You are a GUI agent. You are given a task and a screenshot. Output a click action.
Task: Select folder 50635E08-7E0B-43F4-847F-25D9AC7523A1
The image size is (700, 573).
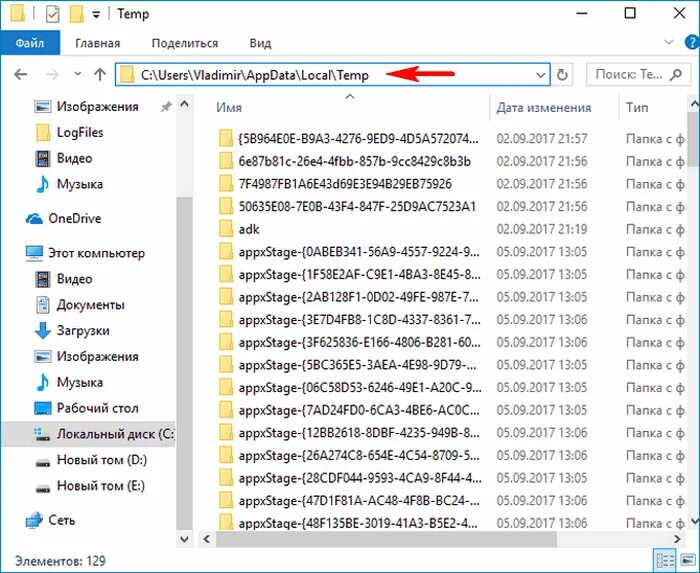347,207
